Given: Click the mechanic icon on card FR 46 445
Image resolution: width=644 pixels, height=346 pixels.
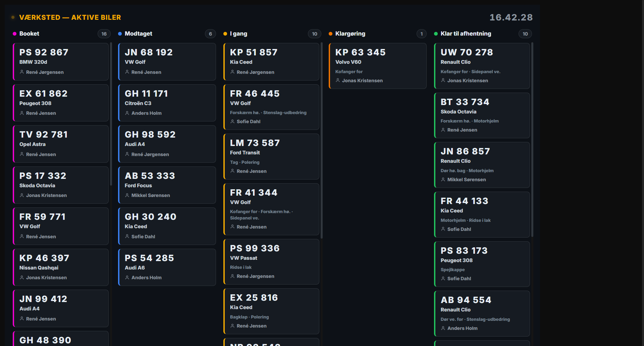Looking at the screenshot, I should [x=232, y=121].
